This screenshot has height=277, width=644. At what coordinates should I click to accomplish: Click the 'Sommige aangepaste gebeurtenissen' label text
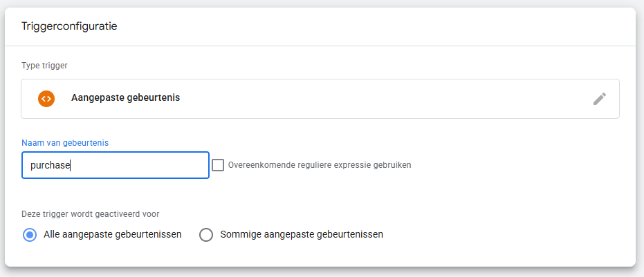pyautogui.click(x=301, y=234)
